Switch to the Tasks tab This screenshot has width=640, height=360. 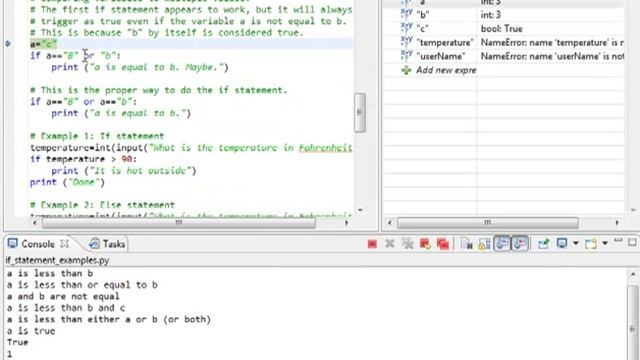[x=107, y=244]
